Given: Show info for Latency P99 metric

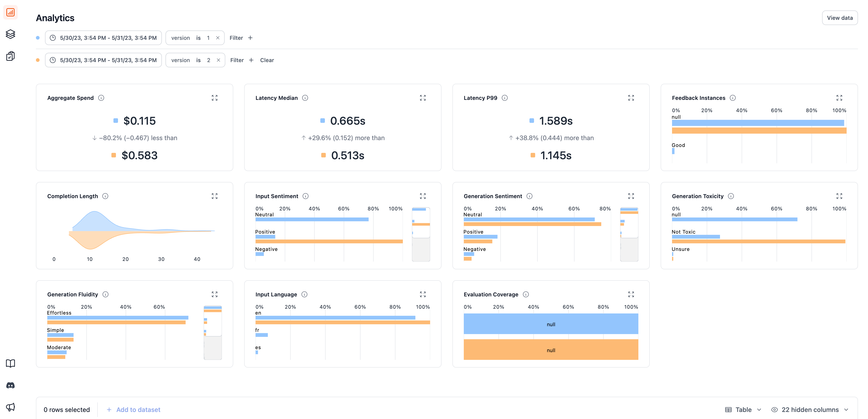Looking at the screenshot, I should (504, 98).
